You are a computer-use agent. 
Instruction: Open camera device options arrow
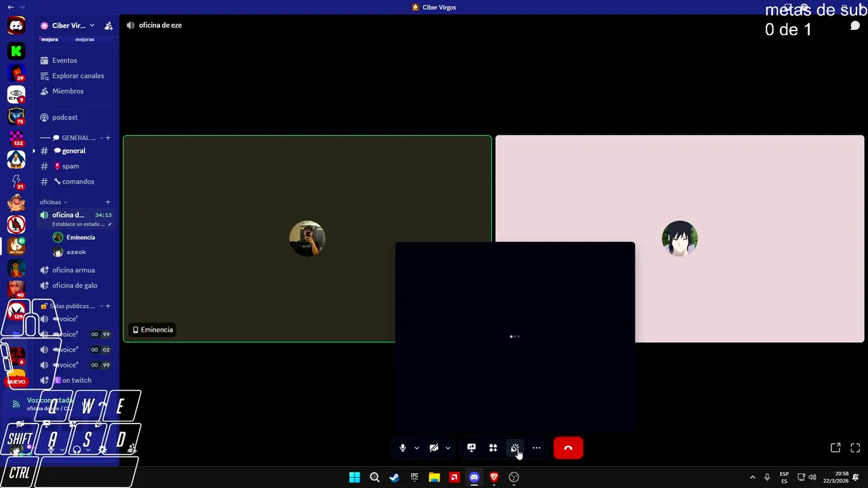(x=448, y=448)
